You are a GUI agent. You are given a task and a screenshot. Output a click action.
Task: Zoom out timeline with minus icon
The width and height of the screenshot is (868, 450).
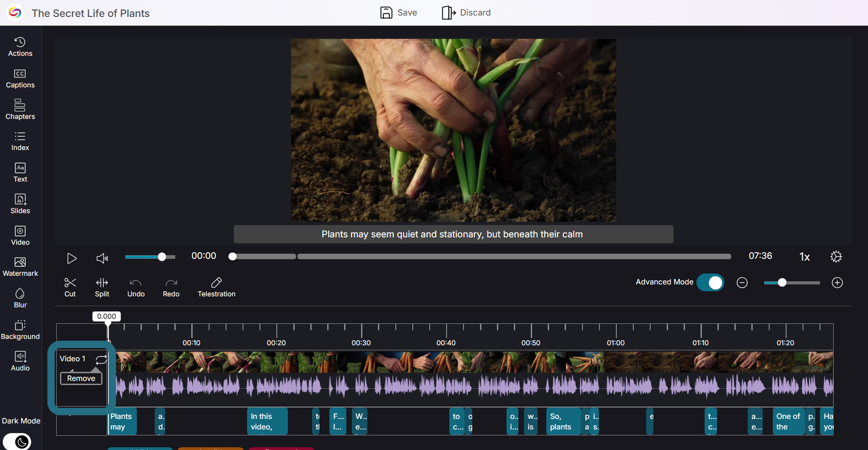[x=742, y=283]
